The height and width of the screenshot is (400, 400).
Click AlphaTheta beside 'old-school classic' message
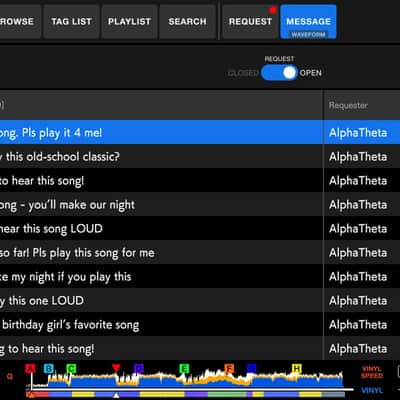[x=358, y=157]
